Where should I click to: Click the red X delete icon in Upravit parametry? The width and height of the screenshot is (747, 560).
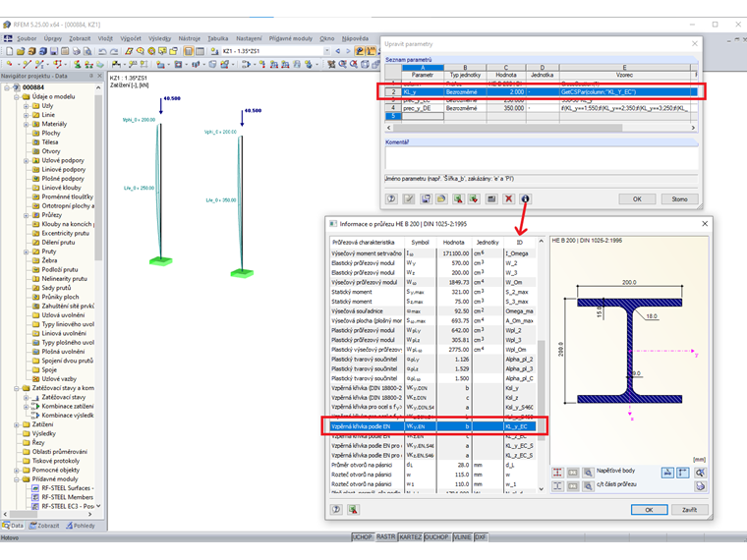(x=508, y=198)
